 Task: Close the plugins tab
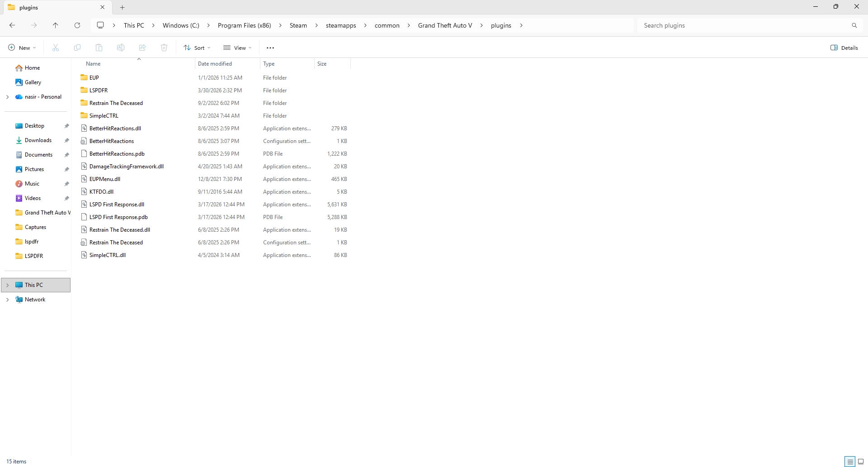pos(103,7)
